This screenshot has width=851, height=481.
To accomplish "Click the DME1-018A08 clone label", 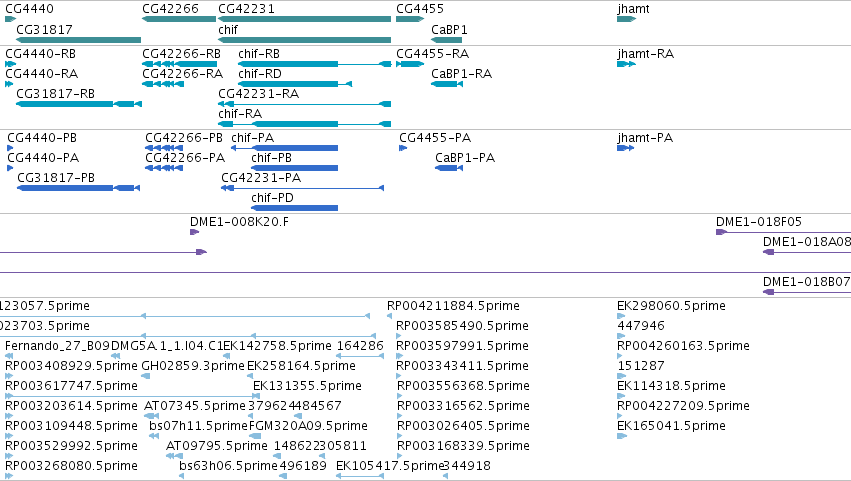I will 807,242.
